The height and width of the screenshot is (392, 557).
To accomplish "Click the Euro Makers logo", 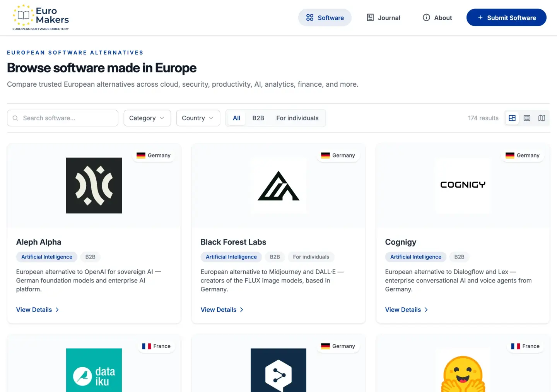I will [41, 17].
